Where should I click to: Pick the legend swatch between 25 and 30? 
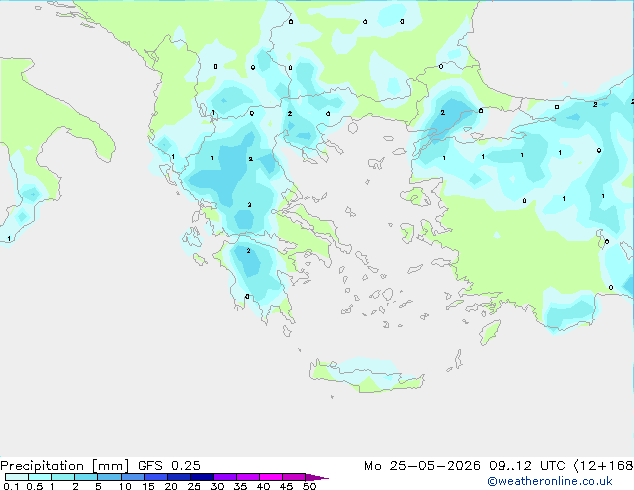coord(201,477)
